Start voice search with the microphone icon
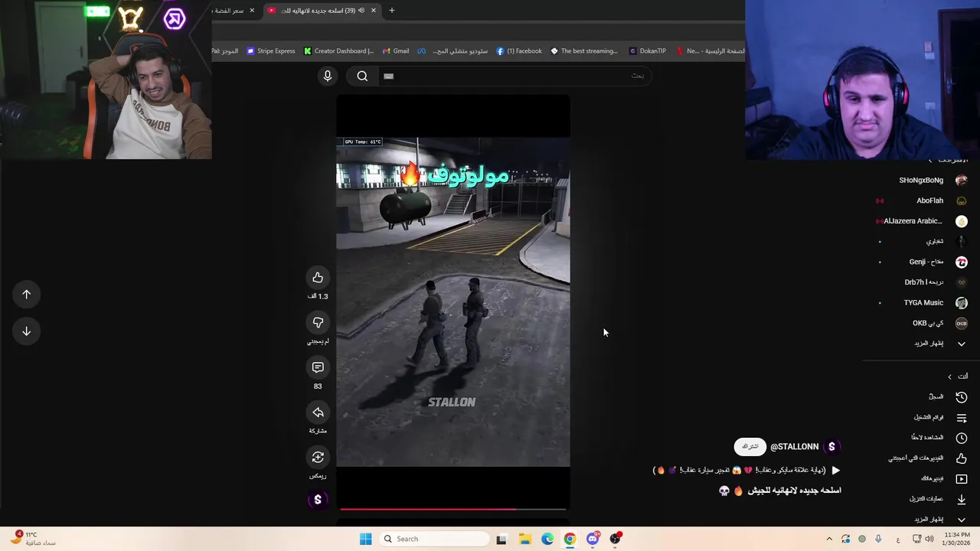 [x=328, y=76]
